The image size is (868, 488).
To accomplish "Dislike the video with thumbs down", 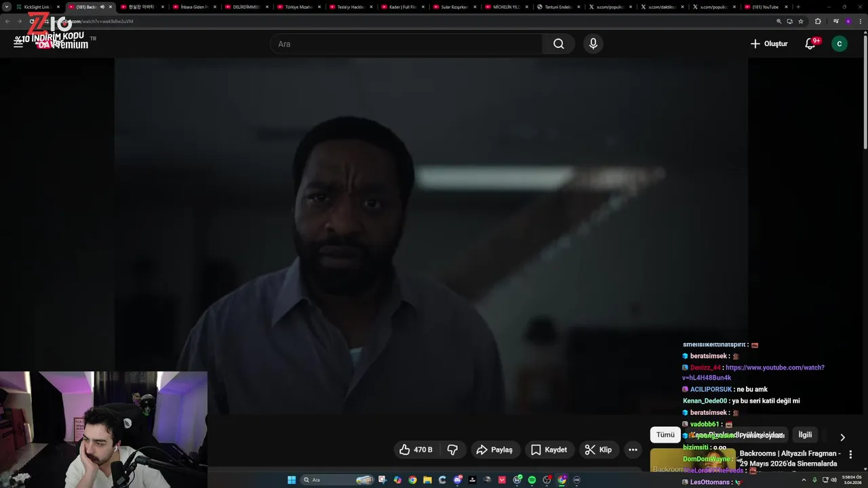I will (x=452, y=449).
